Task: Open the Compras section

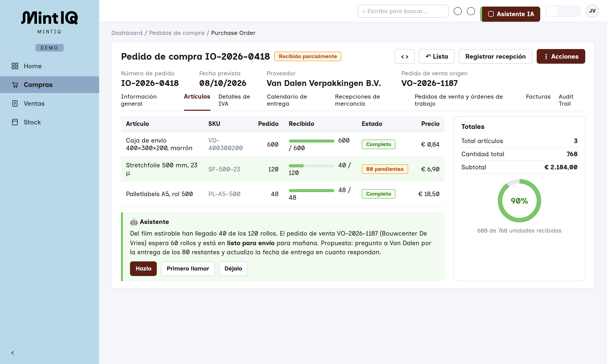Action: (x=50, y=85)
